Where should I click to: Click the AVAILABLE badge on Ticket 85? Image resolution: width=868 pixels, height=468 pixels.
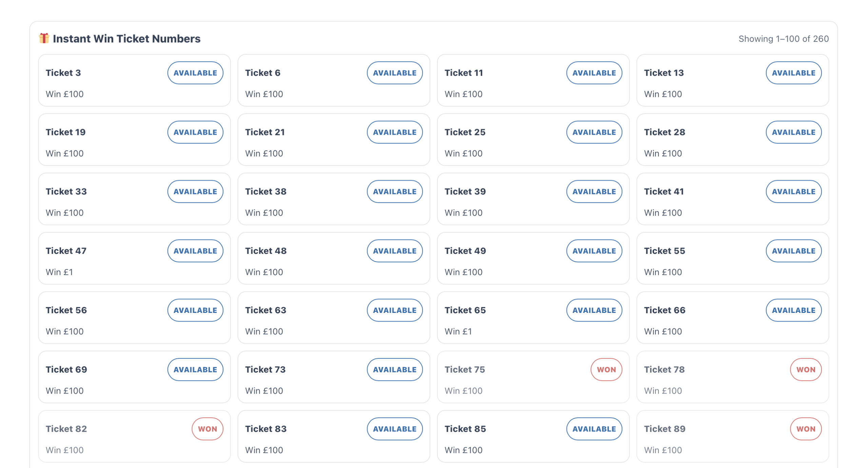594,429
